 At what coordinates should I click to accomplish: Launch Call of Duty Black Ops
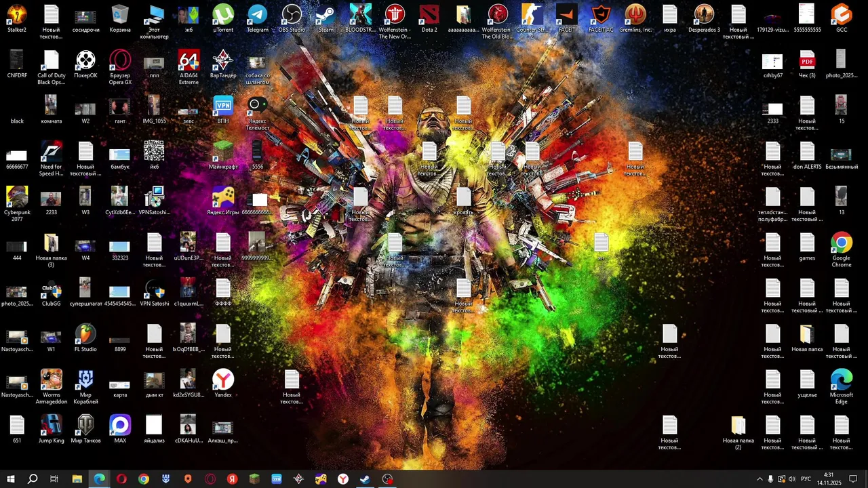(52, 68)
